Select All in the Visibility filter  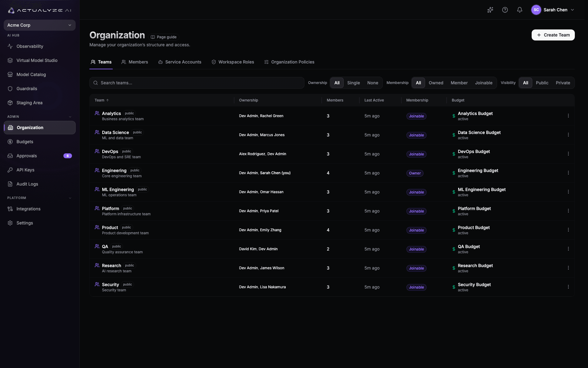tap(526, 83)
